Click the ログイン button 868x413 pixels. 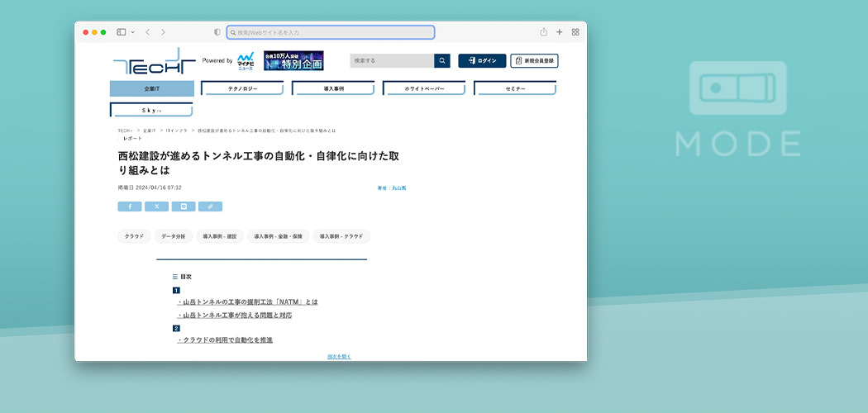tap(482, 60)
